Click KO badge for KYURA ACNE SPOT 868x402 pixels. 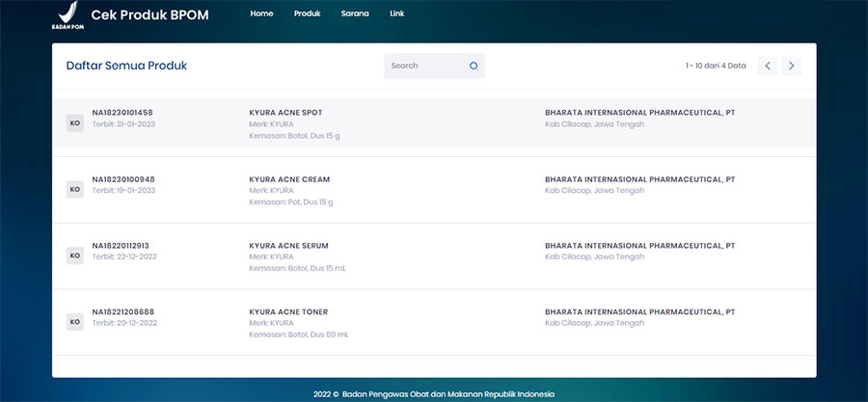[x=74, y=123]
